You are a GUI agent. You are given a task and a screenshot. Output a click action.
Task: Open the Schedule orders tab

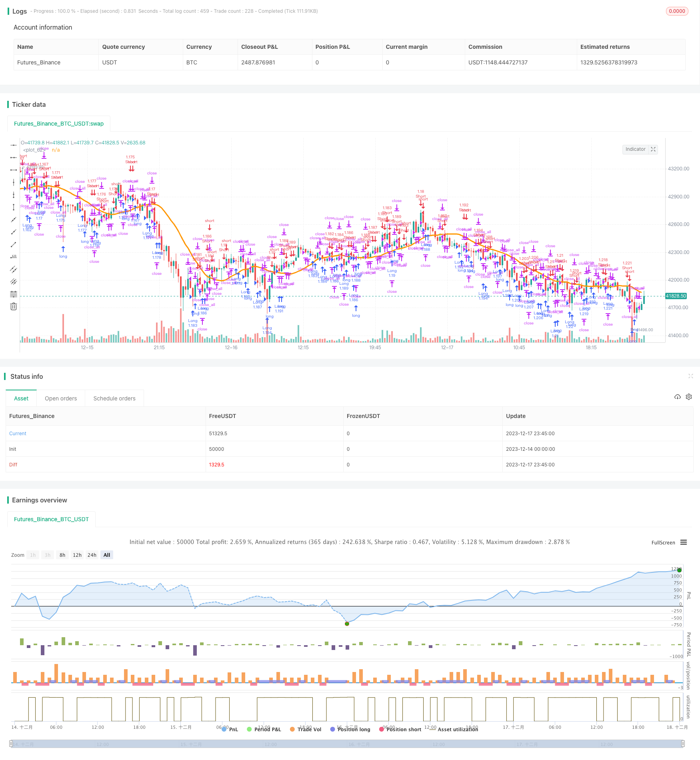114,398
